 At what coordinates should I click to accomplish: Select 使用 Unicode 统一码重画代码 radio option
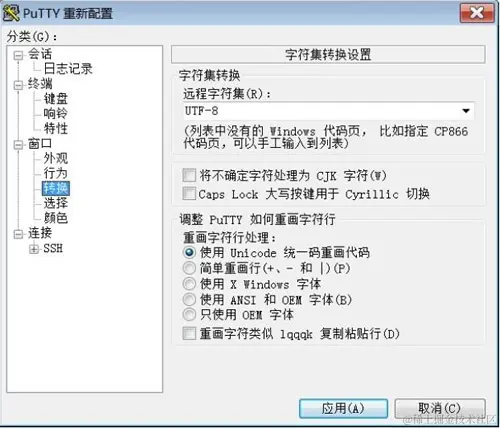pyautogui.click(x=189, y=252)
